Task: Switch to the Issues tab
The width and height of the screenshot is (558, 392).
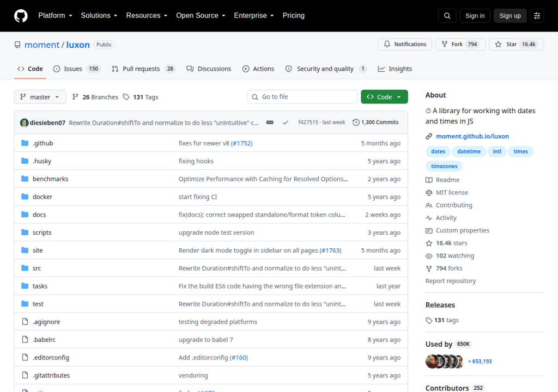Action: [77, 69]
